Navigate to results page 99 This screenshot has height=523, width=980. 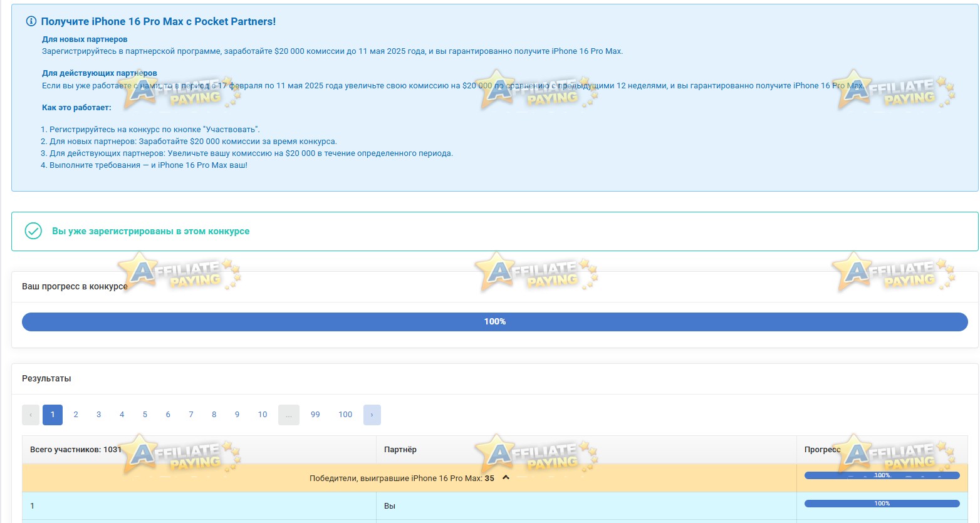pyautogui.click(x=315, y=415)
